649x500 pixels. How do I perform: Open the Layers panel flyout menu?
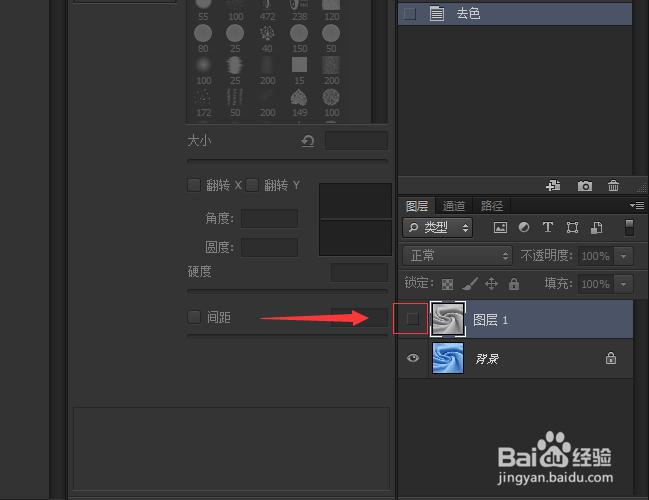point(637,205)
